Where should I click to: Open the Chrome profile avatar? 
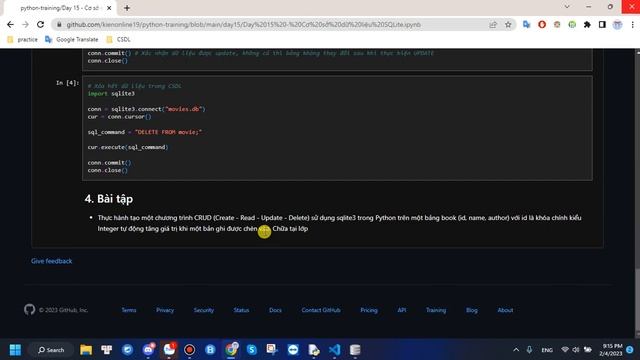point(618,24)
